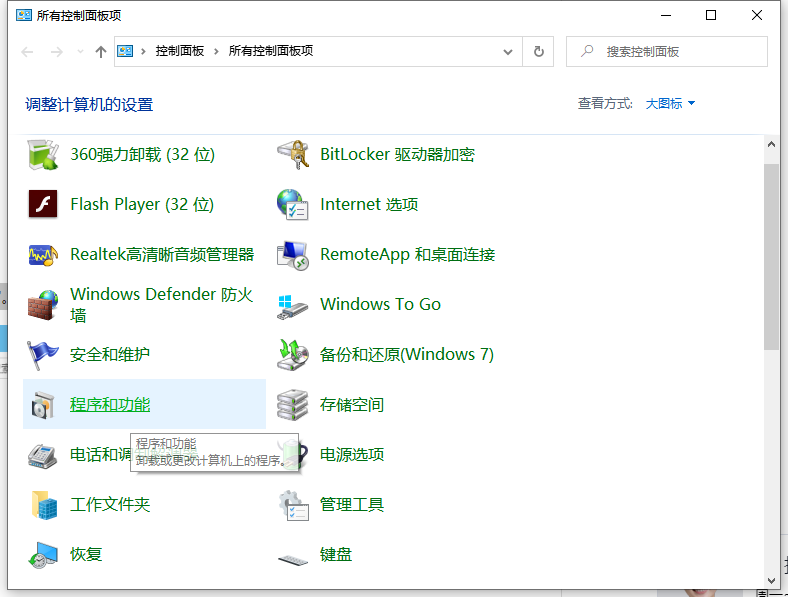Open 360强力卸载 (32 位) link
The width and height of the screenshot is (788, 597).
(143, 154)
